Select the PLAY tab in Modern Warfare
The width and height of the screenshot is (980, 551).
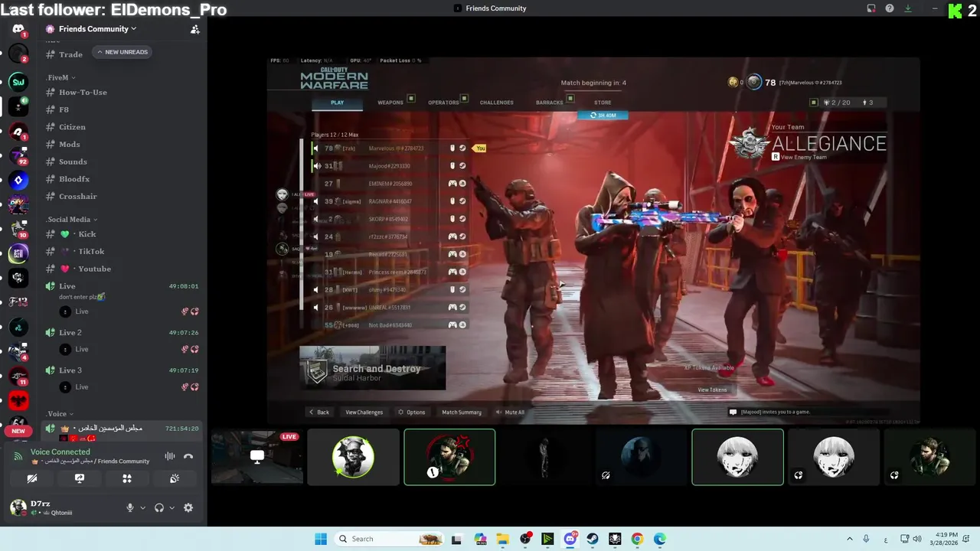pyautogui.click(x=338, y=103)
